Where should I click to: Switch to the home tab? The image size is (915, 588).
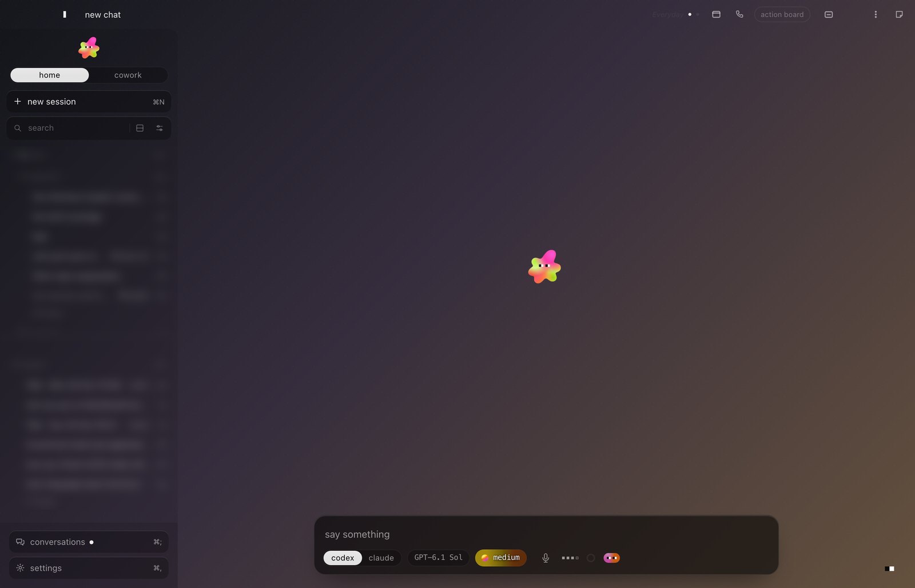coord(50,75)
